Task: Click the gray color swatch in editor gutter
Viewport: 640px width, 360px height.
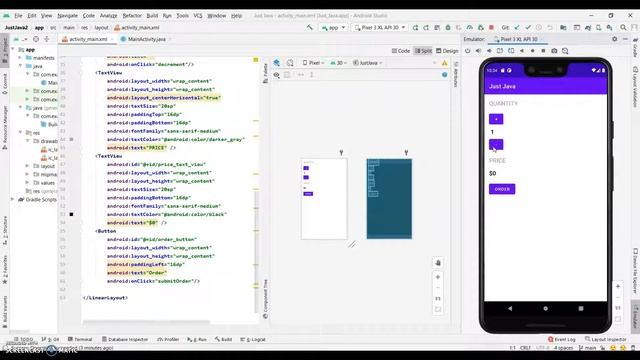Action: click(x=71, y=139)
